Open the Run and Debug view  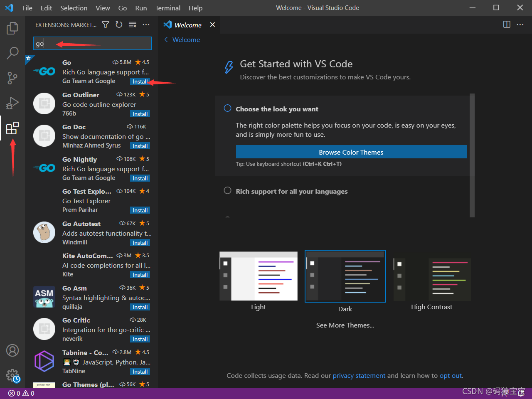click(12, 103)
